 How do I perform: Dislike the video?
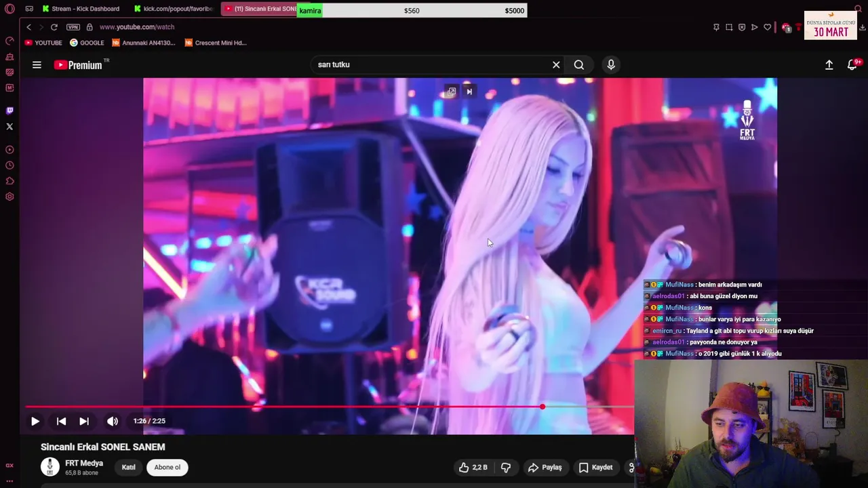(x=506, y=467)
